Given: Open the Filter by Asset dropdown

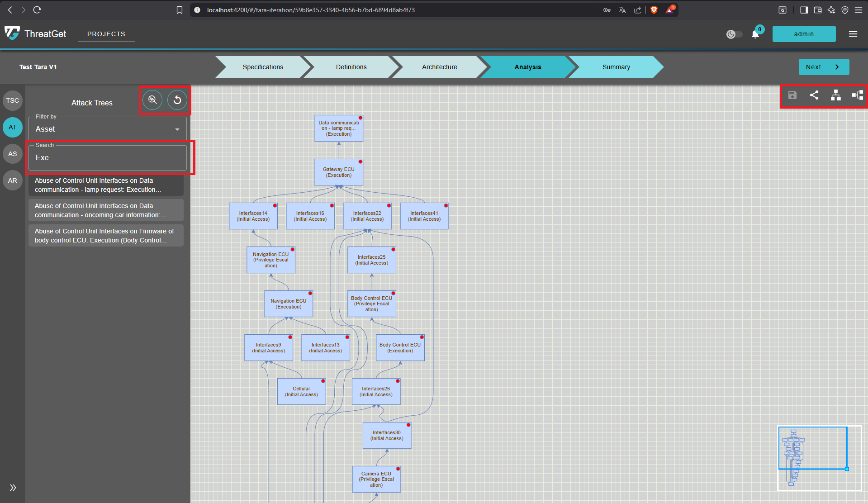Looking at the screenshot, I should 107,129.
